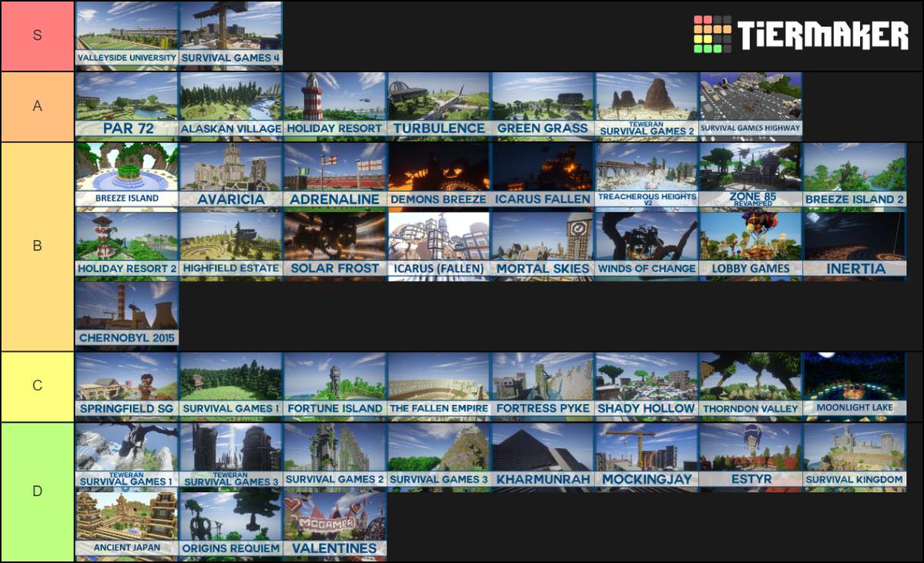Select the Mortal Skies clock tower thumbnail

[x=543, y=246]
